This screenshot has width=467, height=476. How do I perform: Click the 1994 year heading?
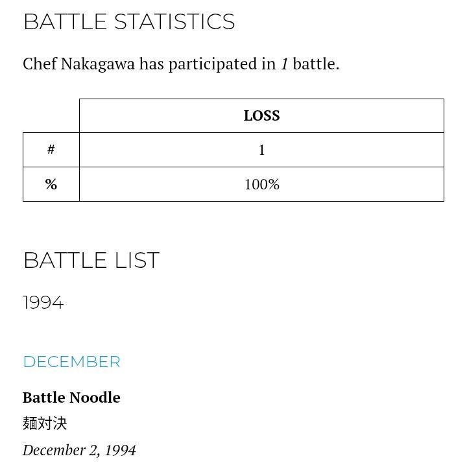pyautogui.click(x=43, y=303)
